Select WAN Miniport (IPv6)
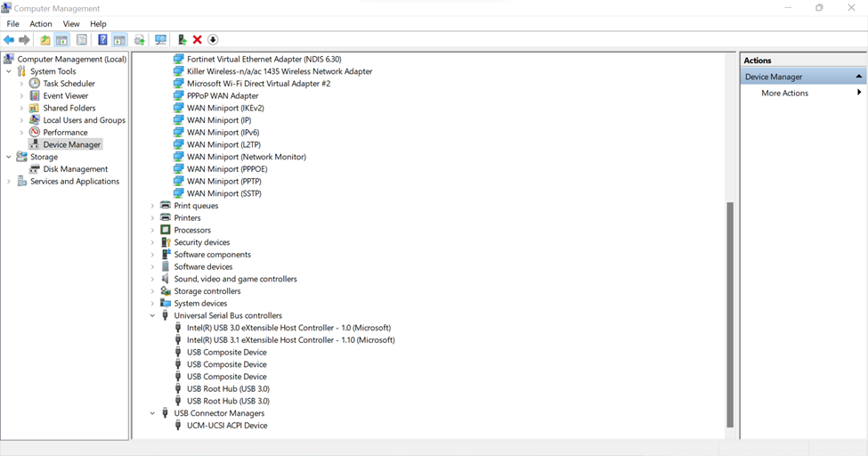 tap(223, 133)
